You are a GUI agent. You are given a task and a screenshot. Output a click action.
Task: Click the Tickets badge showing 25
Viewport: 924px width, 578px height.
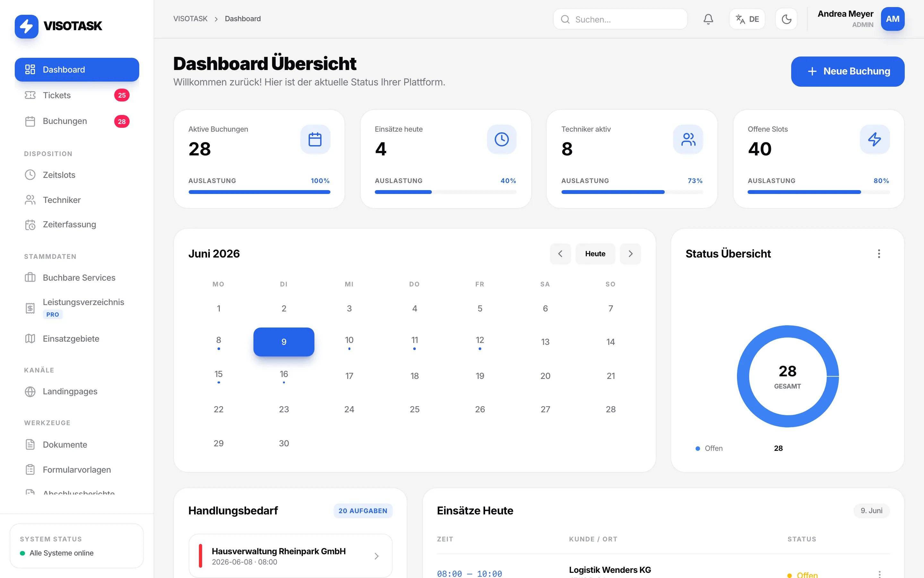click(x=122, y=95)
